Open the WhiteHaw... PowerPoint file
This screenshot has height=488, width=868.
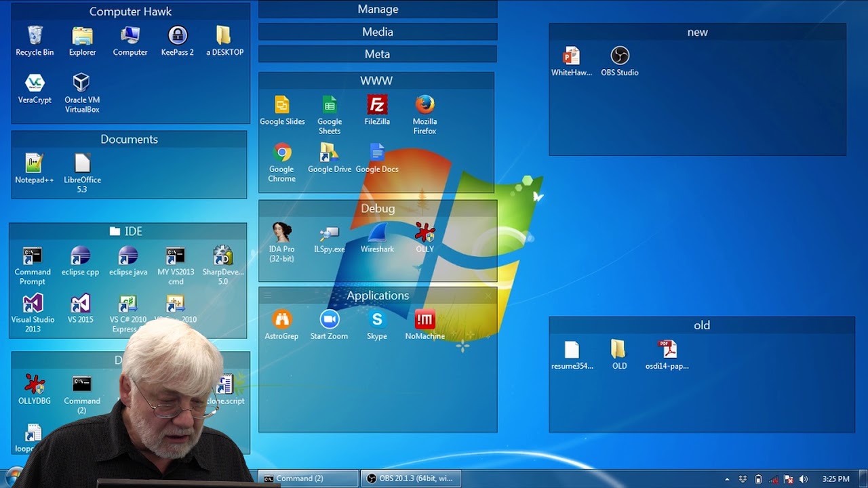pos(572,61)
